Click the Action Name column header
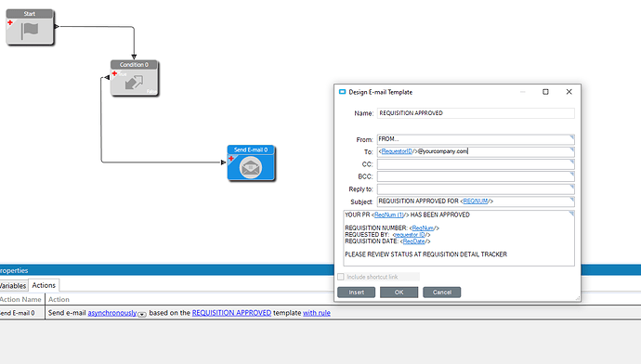 (20, 299)
